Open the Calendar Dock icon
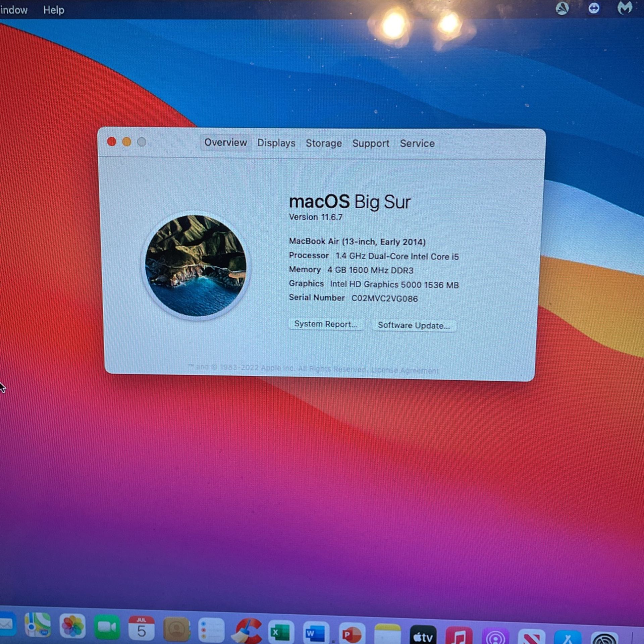 click(x=142, y=628)
